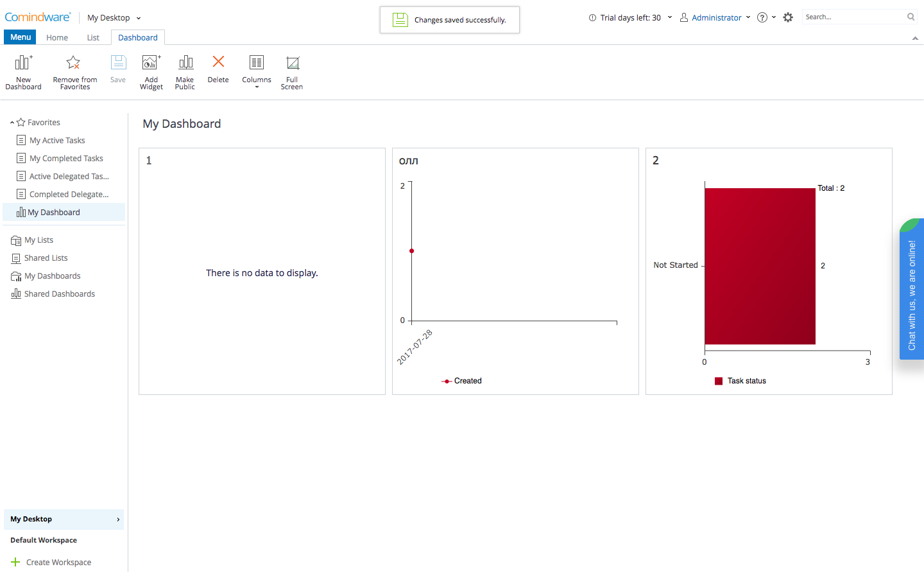Switch to the Home tab
Viewport: 924px width, 578px height.
(x=57, y=38)
